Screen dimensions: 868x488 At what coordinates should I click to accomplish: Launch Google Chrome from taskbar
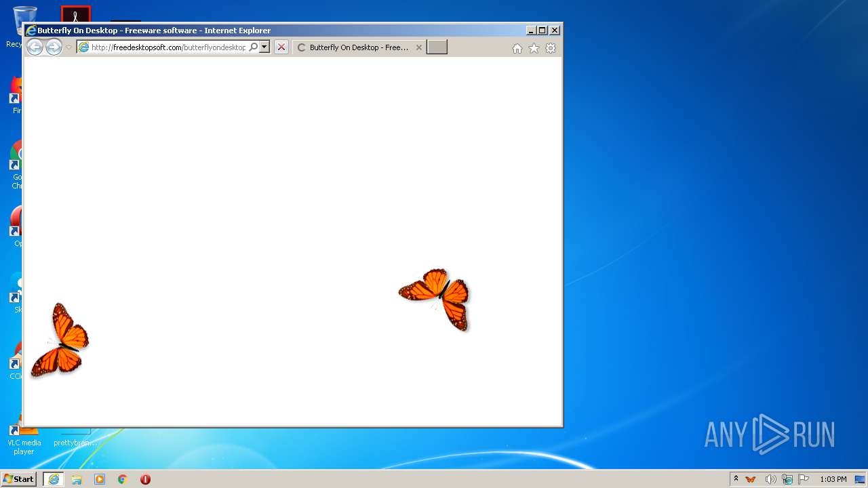tap(123, 479)
